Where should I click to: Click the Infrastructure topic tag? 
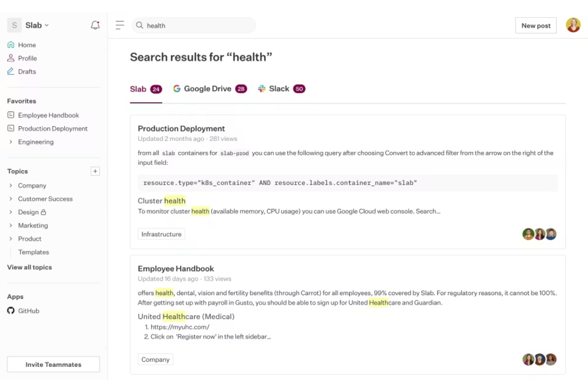[161, 234]
